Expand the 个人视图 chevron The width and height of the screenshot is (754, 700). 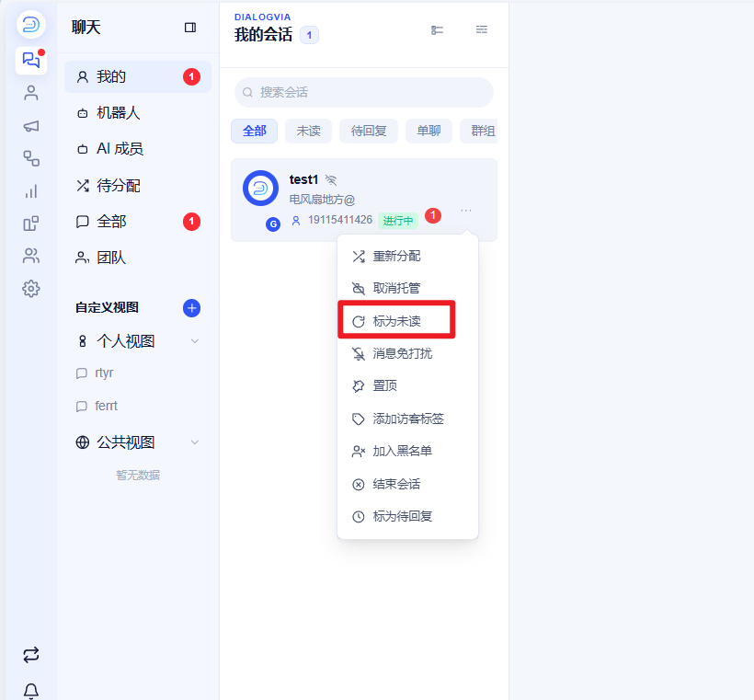195,341
